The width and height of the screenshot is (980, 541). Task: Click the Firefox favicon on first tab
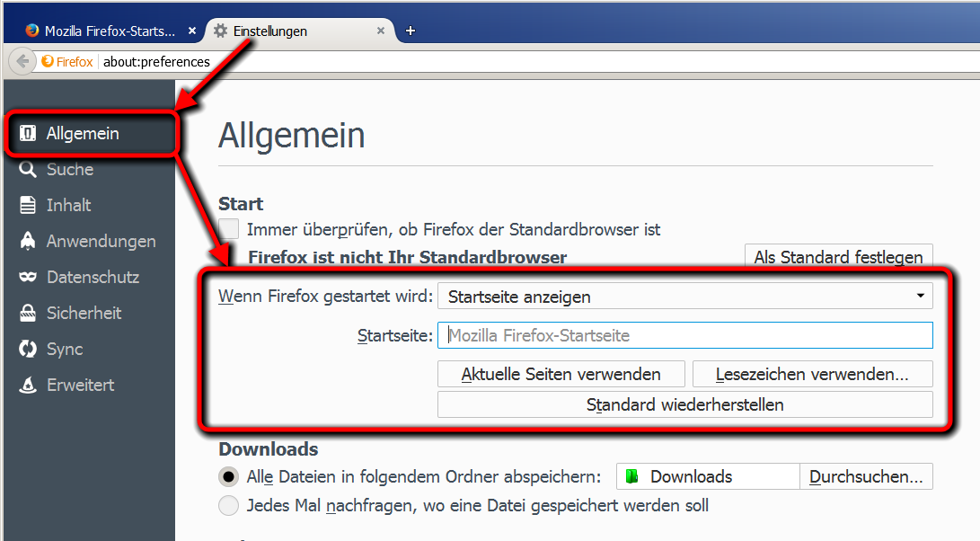pyautogui.click(x=31, y=31)
